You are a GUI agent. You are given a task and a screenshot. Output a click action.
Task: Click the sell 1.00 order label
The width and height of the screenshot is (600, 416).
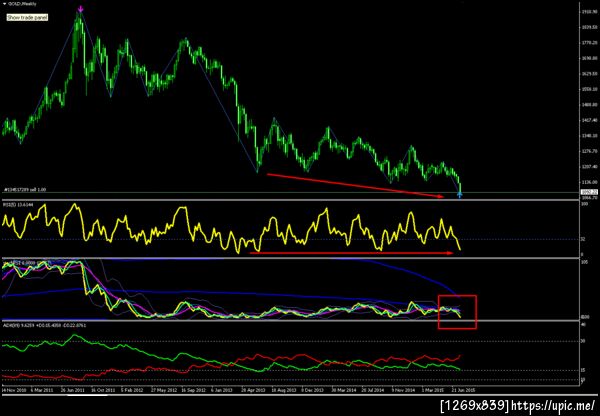[25, 189]
